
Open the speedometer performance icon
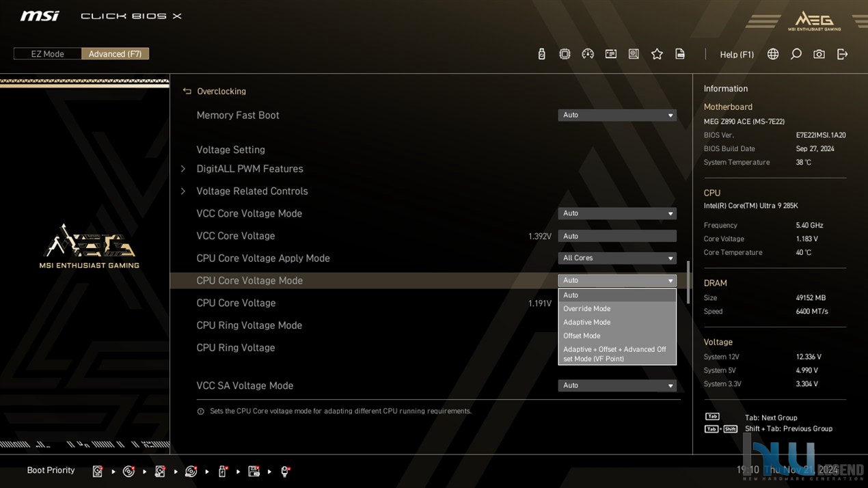[588, 54]
